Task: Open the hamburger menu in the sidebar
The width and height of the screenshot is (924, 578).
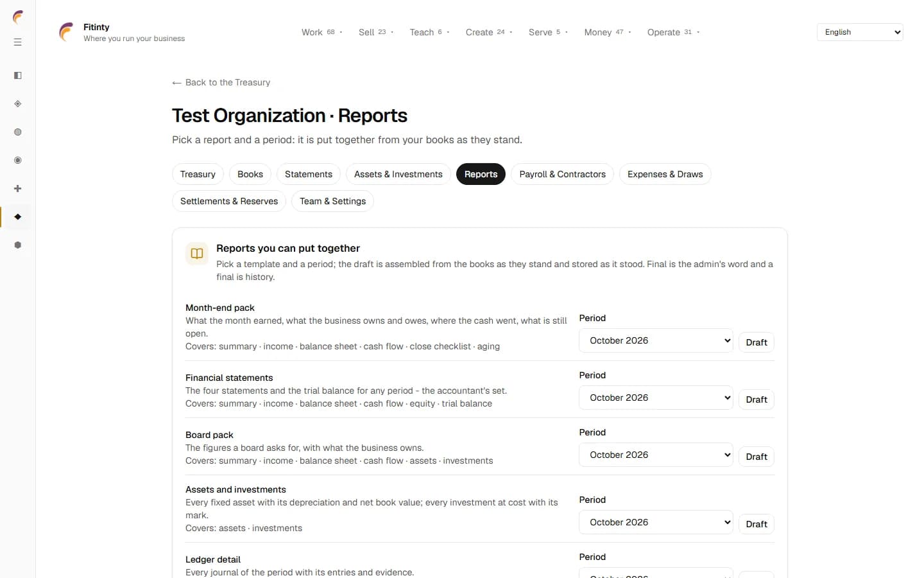Action: tap(18, 42)
